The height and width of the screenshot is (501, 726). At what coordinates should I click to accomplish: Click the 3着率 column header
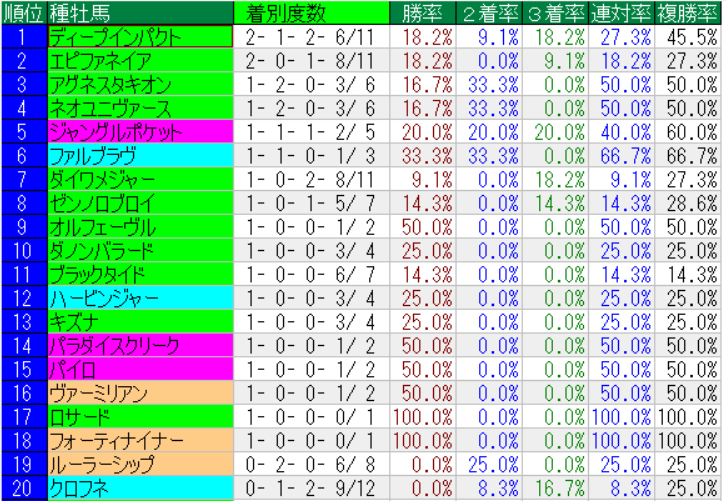click(x=555, y=13)
